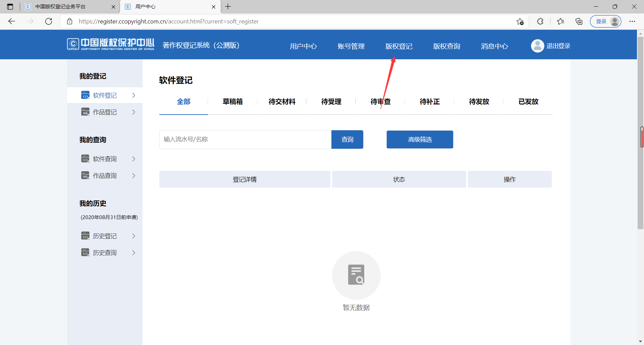Open the 待审查 tab

click(380, 101)
